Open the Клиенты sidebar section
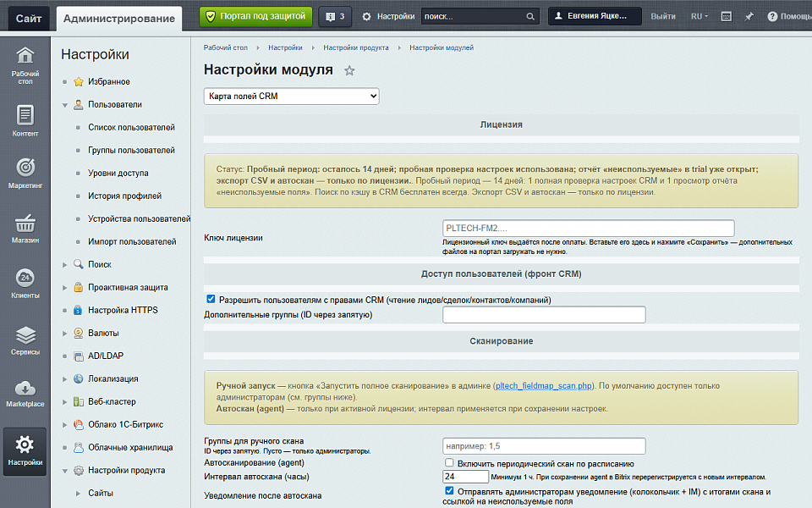 coord(25,284)
